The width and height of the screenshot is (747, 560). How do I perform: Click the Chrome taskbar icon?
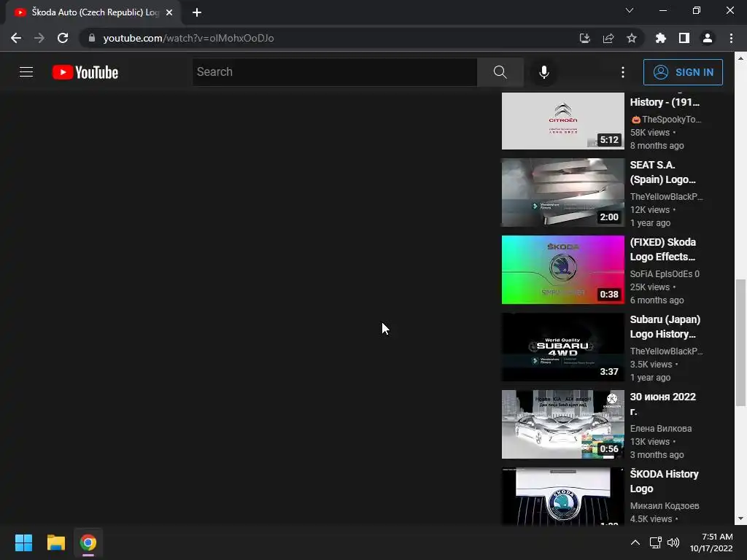coord(88,542)
